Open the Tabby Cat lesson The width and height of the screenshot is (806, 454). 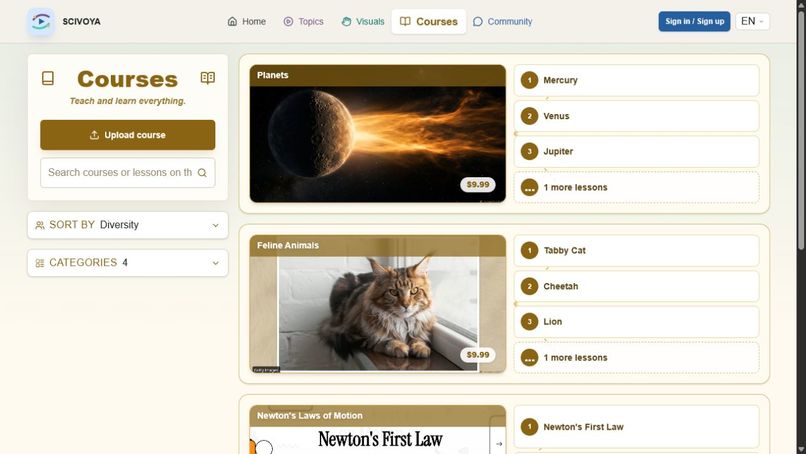(x=636, y=250)
